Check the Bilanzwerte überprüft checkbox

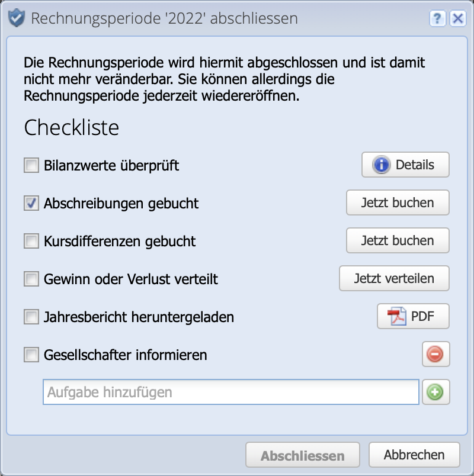[31, 165]
